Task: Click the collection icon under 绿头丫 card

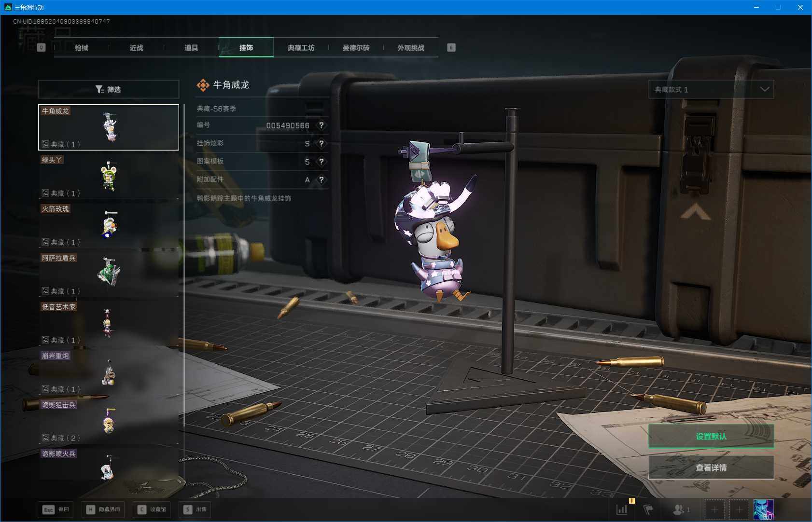Action: [45, 193]
